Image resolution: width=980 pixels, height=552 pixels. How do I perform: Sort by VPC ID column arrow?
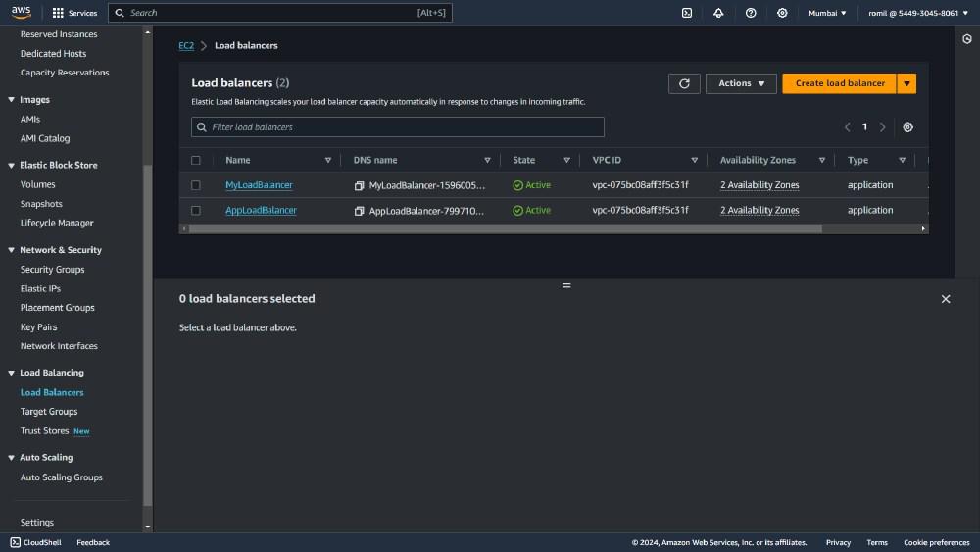(694, 160)
